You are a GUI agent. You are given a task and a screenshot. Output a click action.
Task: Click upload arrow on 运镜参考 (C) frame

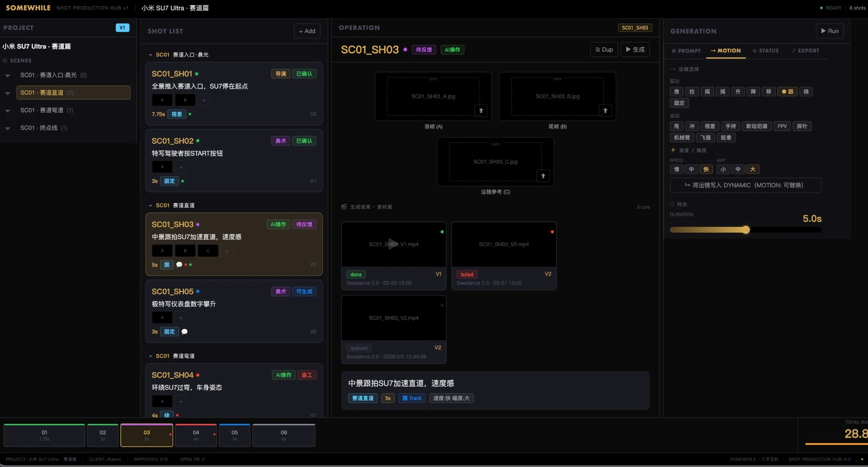coord(543,176)
